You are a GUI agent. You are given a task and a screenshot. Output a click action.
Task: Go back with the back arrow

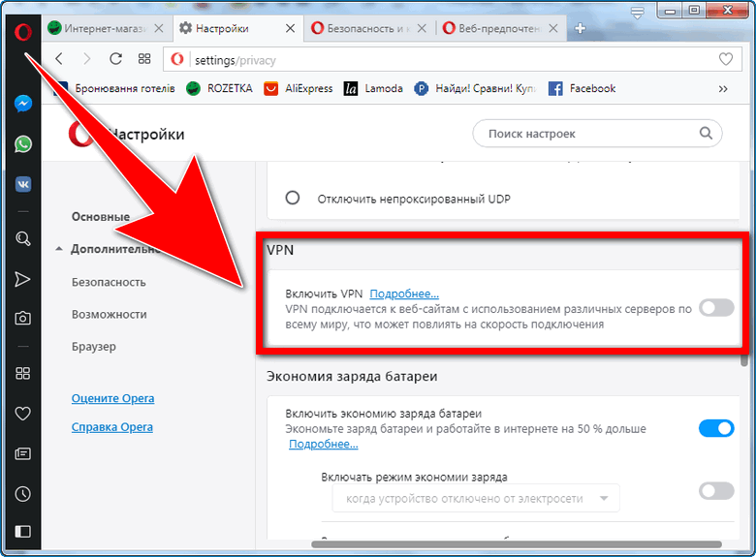59,59
